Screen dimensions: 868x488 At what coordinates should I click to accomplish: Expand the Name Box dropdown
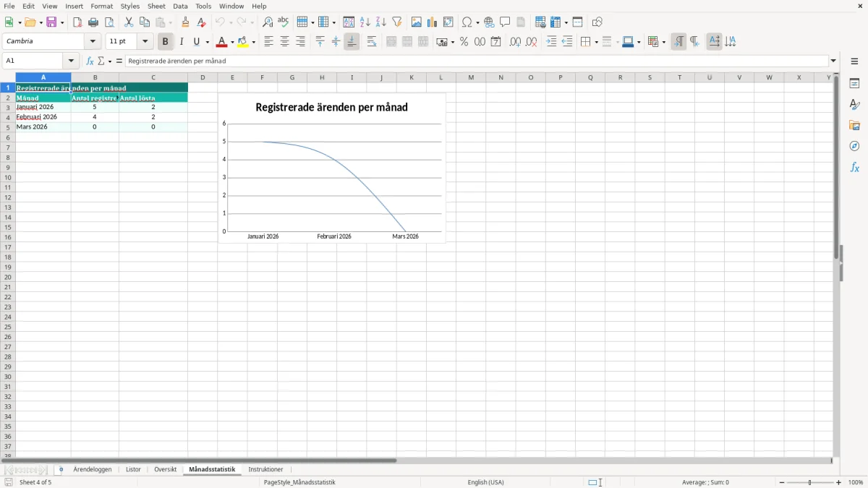[71, 61]
